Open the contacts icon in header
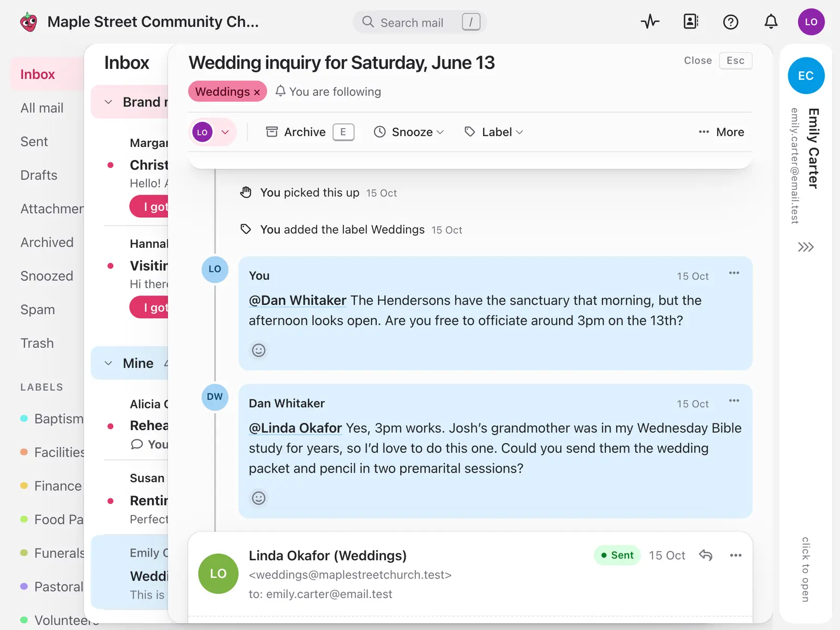Image resolution: width=840 pixels, height=630 pixels. [x=690, y=22]
